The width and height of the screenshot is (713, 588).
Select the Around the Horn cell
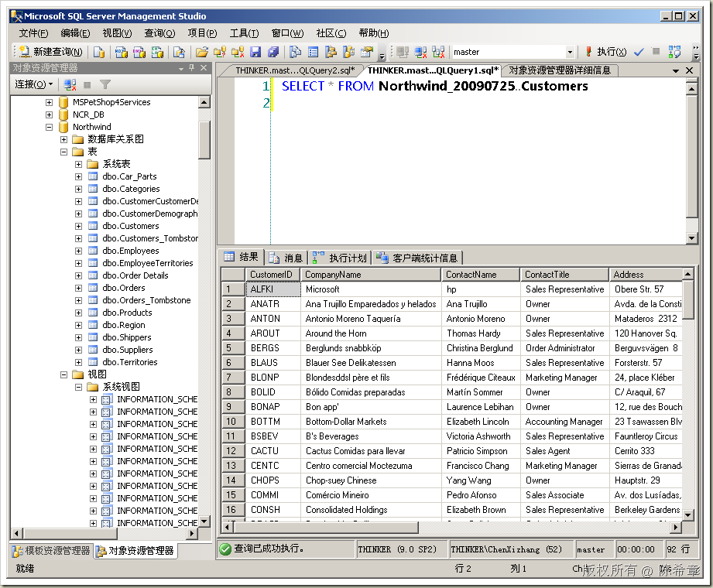[371, 333]
